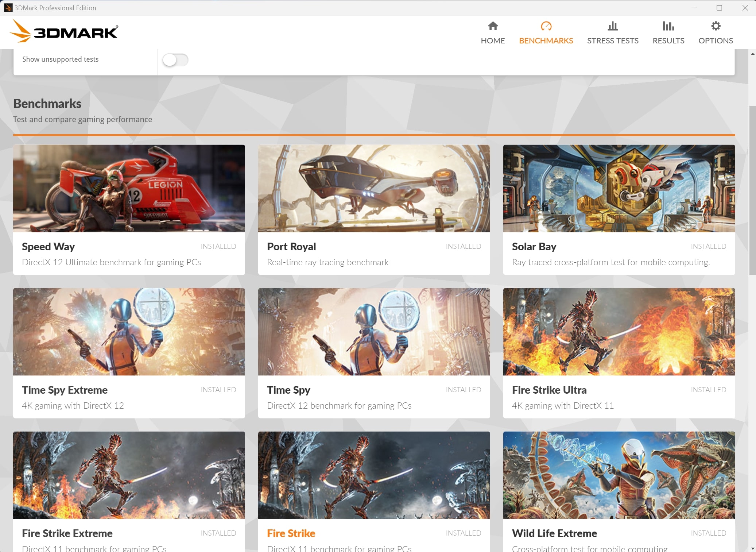Click INSTALLED status on Solar Bay card

click(x=709, y=246)
